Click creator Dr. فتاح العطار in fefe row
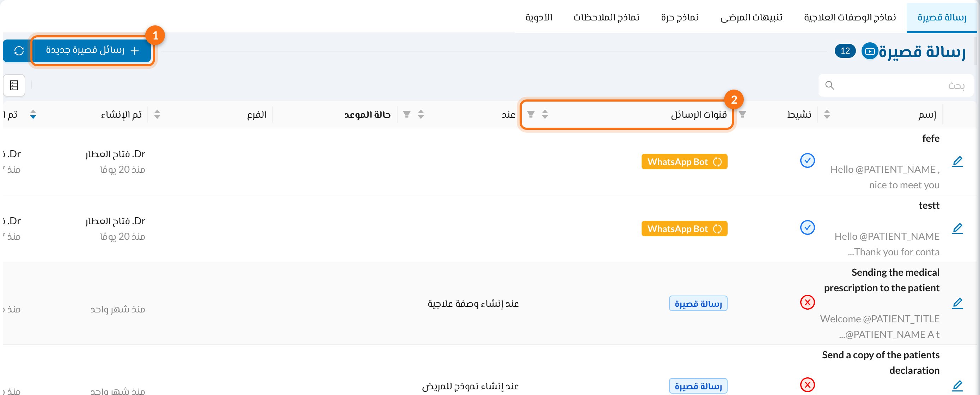 point(115,154)
